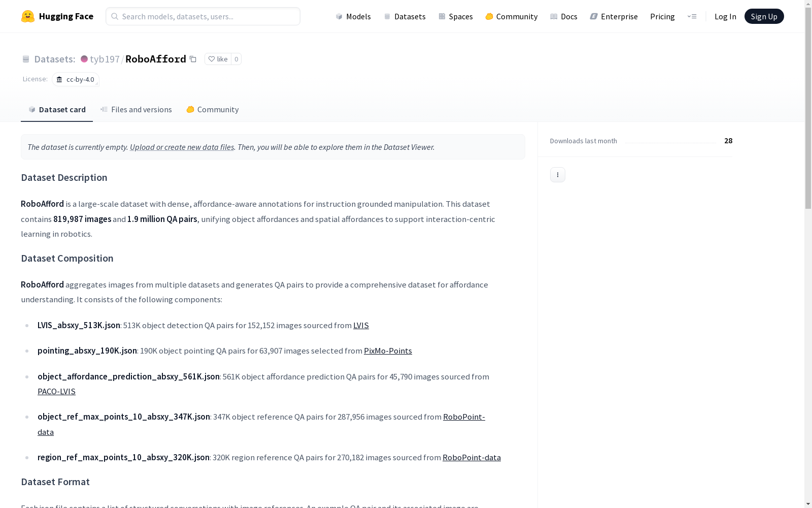The image size is (812, 508).
Task: Open the PACO-LVIS link
Action: click(x=56, y=391)
